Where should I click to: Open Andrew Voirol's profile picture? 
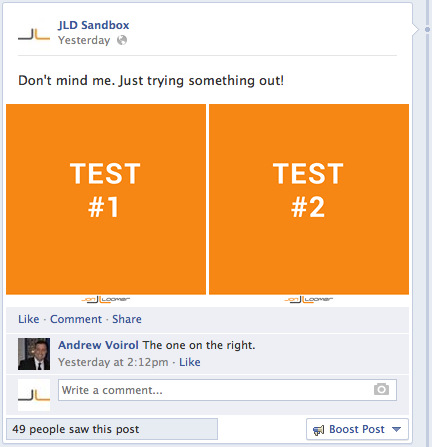click(x=34, y=354)
